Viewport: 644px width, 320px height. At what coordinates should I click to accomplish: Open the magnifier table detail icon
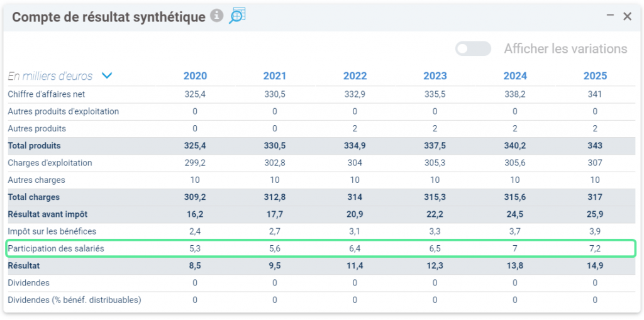pyautogui.click(x=237, y=16)
